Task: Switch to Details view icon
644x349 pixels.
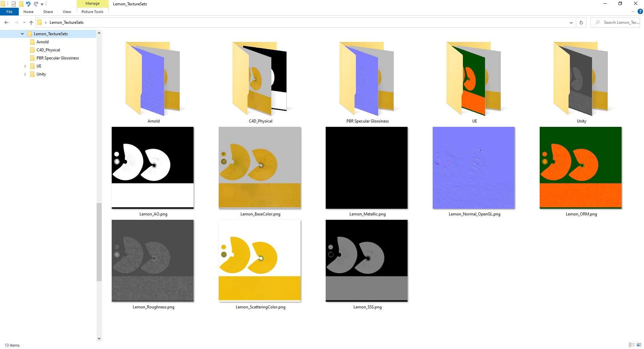Action: (x=632, y=345)
